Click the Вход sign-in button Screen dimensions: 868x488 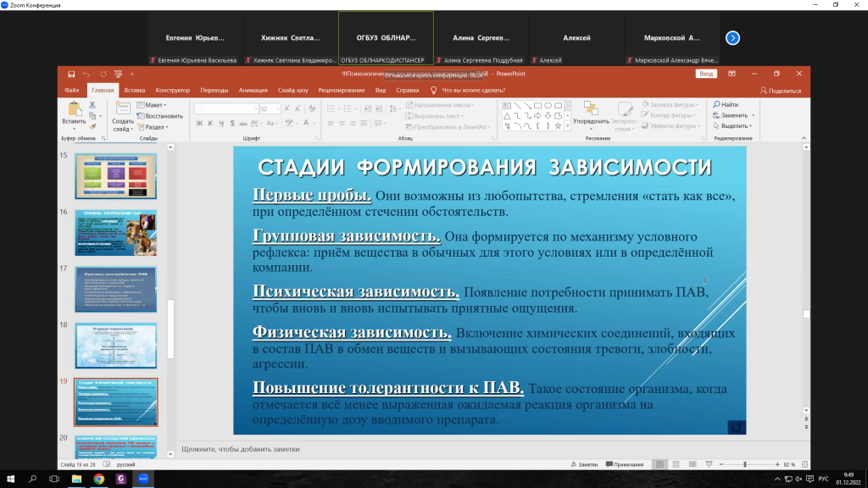(706, 74)
